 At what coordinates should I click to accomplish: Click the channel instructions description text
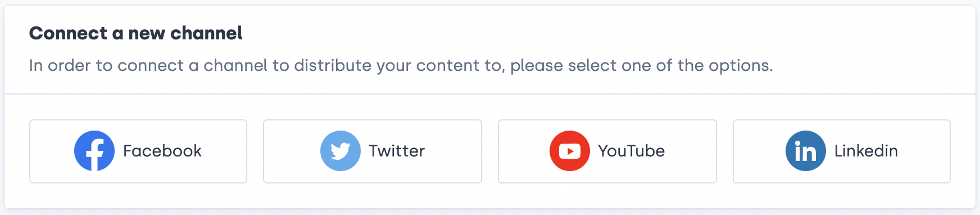point(401,66)
